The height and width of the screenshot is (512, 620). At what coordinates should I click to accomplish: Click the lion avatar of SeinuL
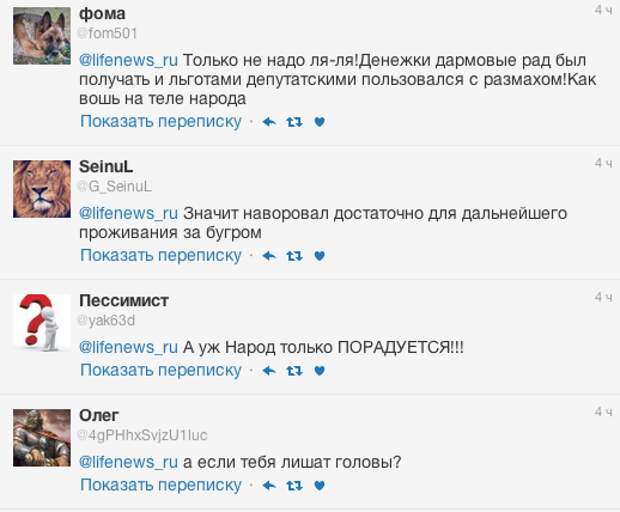[41, 188]
